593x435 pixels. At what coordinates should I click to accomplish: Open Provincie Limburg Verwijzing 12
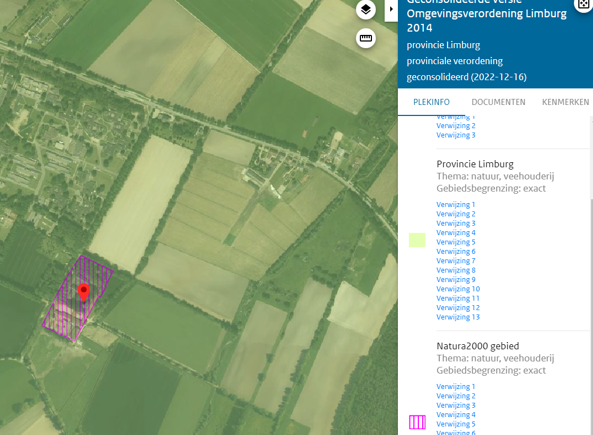point(458,308)
